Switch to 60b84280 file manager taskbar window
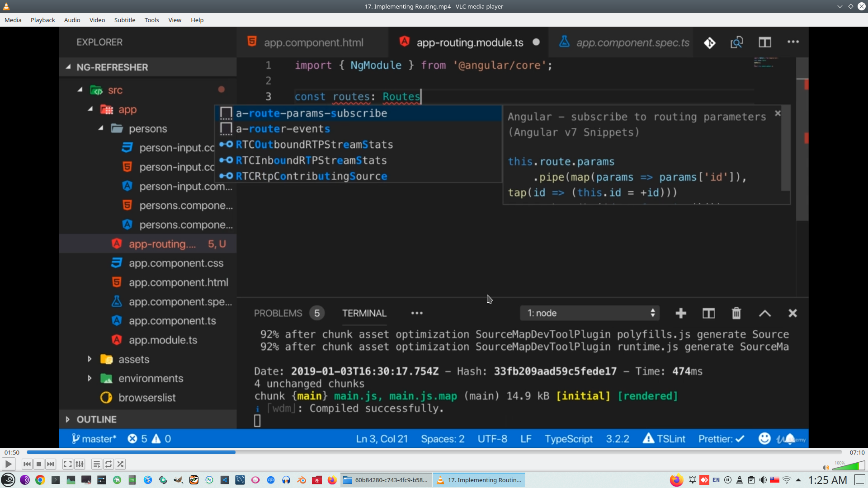Screen dimensions: 868x488 click(x=386, y=480)
